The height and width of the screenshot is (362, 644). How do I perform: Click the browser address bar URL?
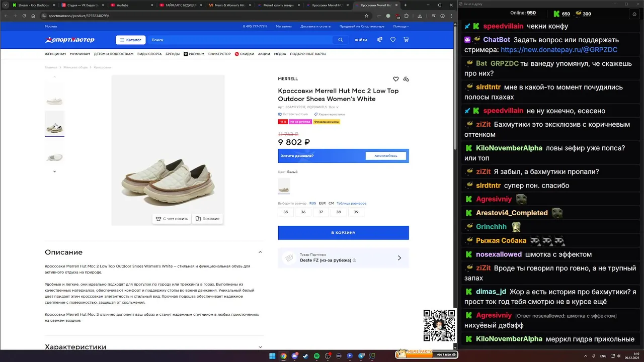79,16
